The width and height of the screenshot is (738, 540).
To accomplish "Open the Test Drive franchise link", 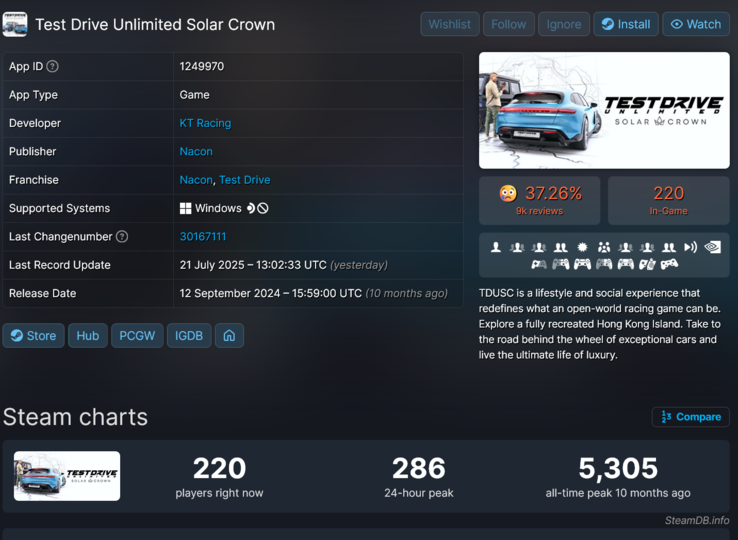I will coord(244,180).
